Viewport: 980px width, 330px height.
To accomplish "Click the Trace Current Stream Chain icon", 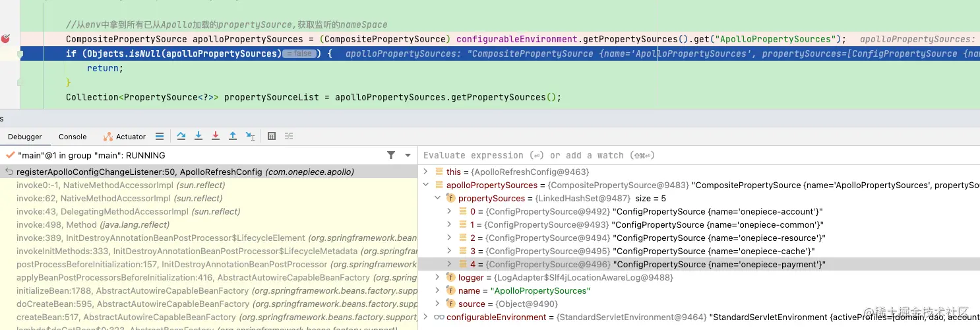I will point(289,137).
